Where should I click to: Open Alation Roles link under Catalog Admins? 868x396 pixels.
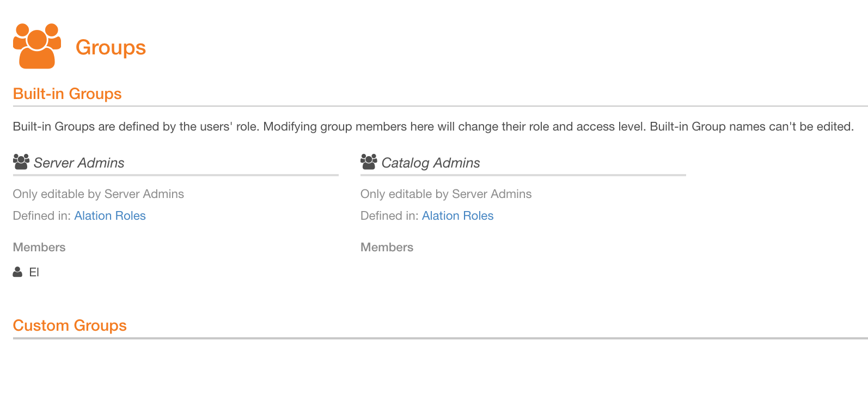(x=457, y=216)
